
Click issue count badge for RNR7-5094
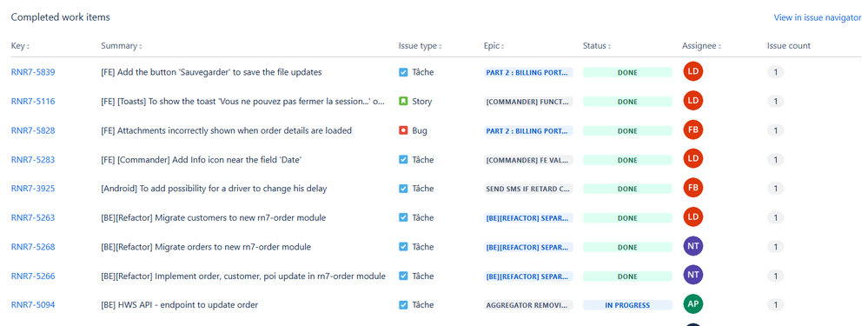point(776,305)
